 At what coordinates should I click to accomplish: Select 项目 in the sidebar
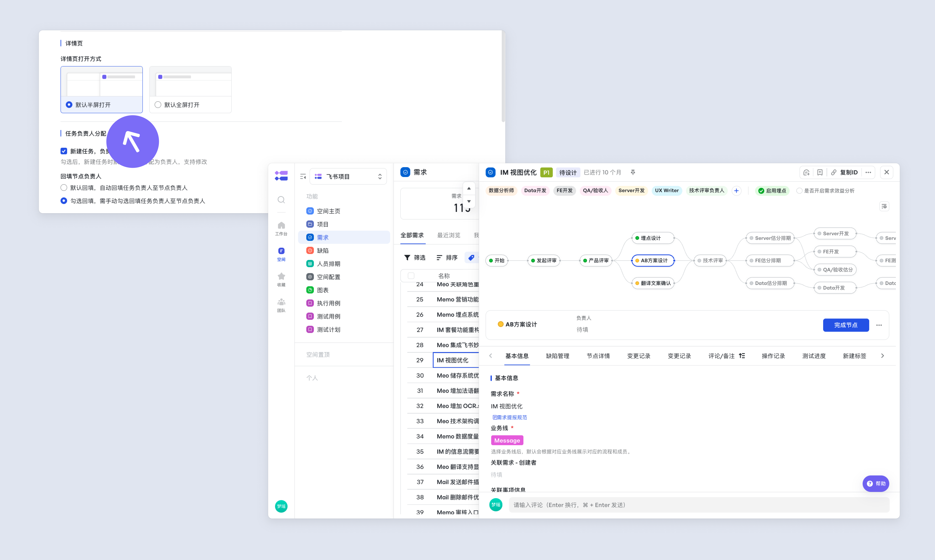point(344,224)
